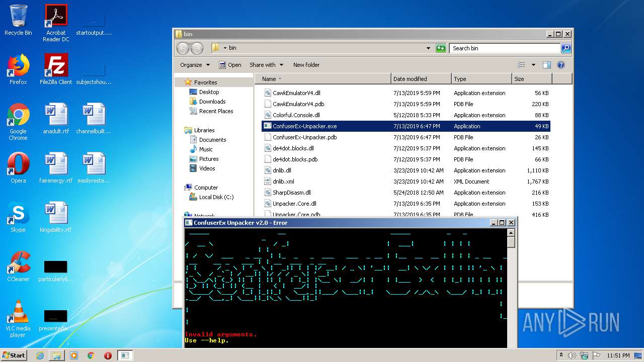Refresh the bin folder view
Viewport: 644px width, 362px height.
pyautogui.click(x=441, y=48)
